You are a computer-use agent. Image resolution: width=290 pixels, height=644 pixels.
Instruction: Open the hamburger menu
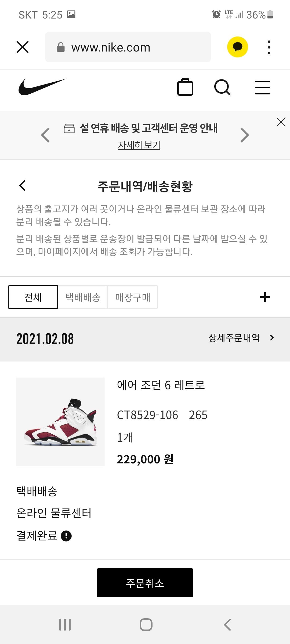[262, 87]
